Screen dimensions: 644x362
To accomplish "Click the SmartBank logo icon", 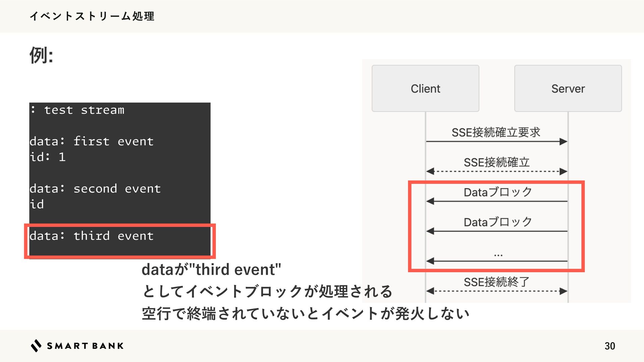I will pos(36,346).
